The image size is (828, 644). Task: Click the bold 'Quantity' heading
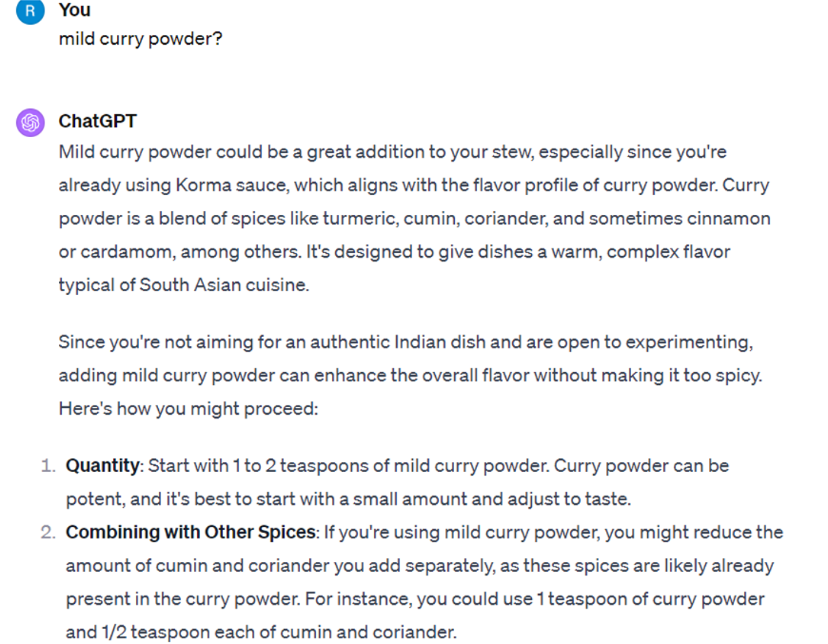(x=103, y=465)
